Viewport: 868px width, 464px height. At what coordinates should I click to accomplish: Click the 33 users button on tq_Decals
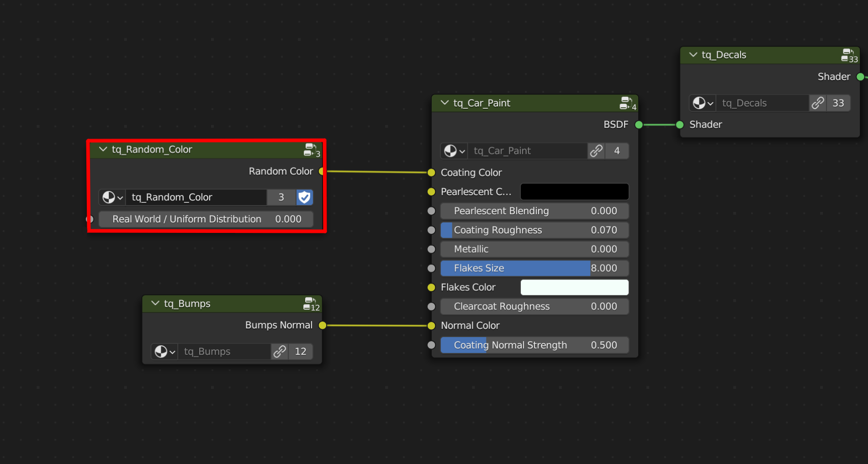[838, 103]
